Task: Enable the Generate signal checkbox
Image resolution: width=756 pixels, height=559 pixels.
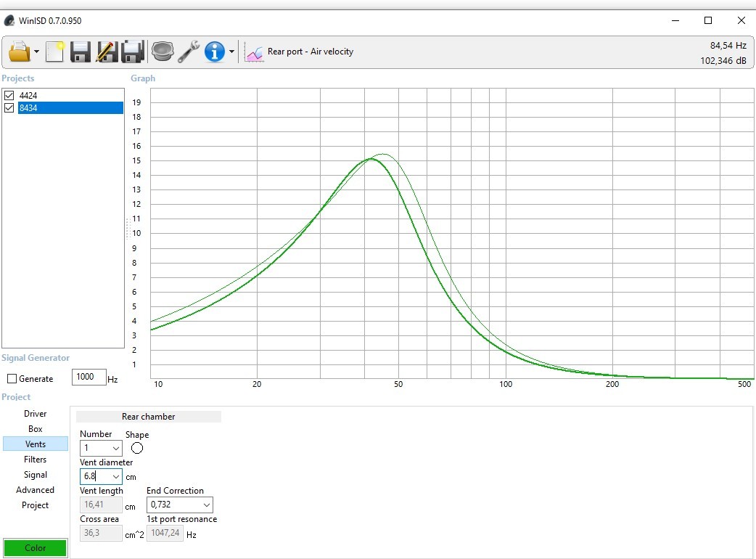Action: click(x=12, y=379)
